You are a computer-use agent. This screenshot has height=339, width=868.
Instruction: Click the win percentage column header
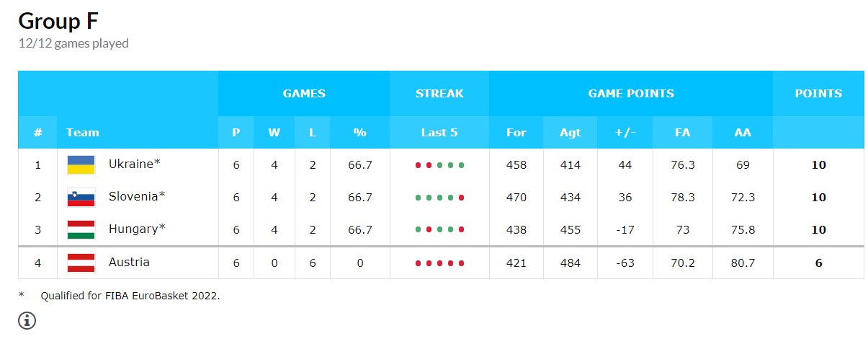[360, 132]
